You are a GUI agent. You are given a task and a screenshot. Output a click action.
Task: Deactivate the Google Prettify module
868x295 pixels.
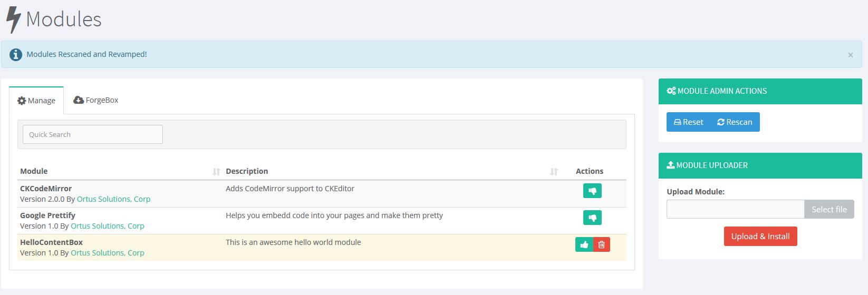click(x=592, y=218)
